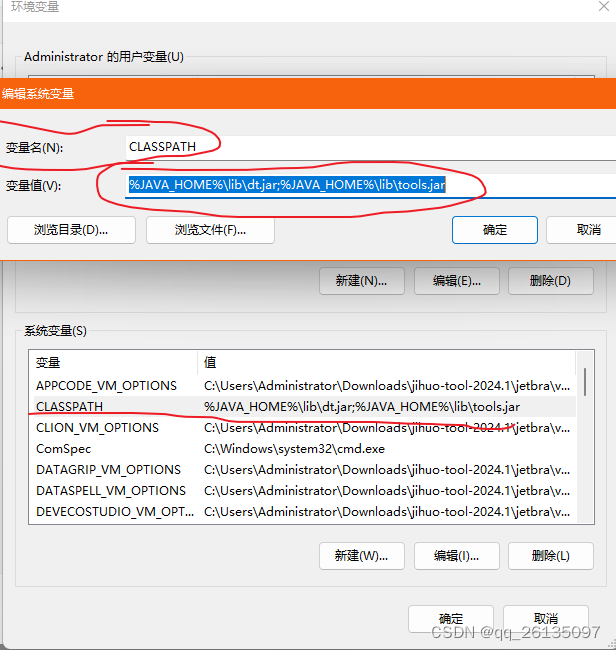Confirm environment variables window with 确定
This screenshot has width=616, height=650.
(x=451, y=618)
